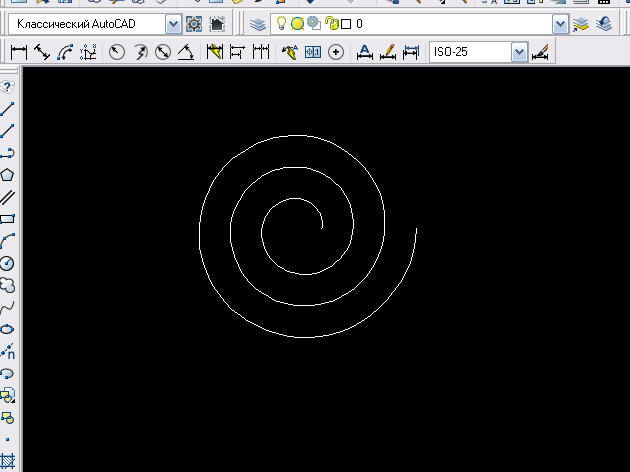Pick the Revision Cloud tool
This screenshot has height=472, width=630.
(7, 285)
